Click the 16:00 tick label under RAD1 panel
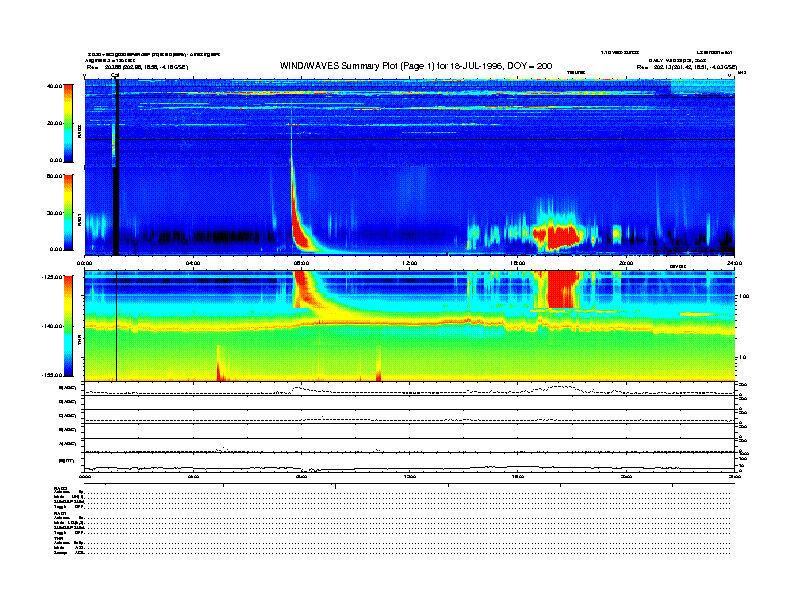792x612 pixels. pos(518,263)
